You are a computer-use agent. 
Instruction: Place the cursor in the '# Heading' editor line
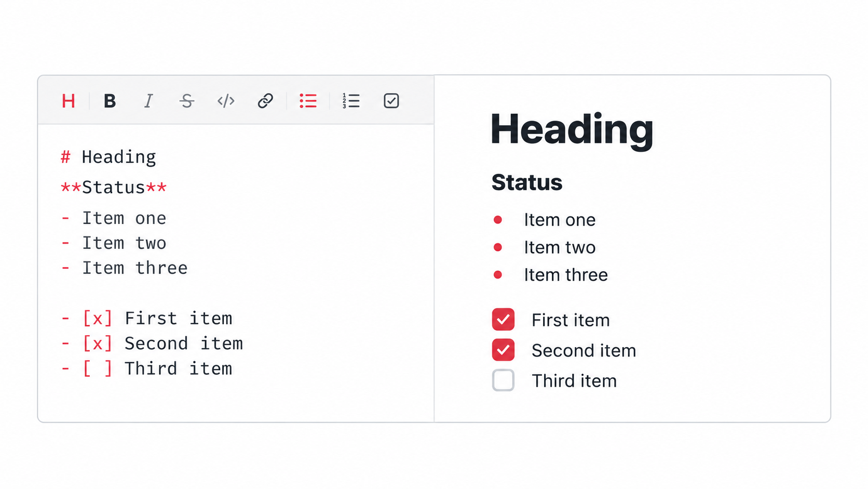click(108, 157)
